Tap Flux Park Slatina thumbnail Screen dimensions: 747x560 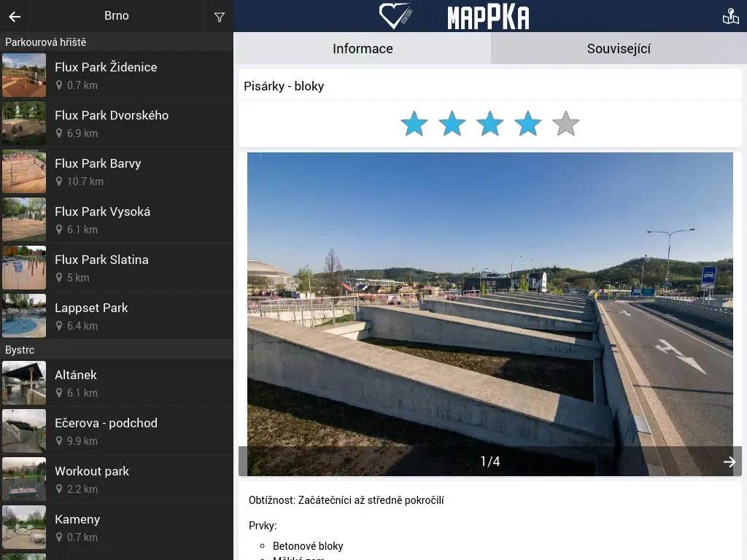pyautogui.click(x=24, y=268)
